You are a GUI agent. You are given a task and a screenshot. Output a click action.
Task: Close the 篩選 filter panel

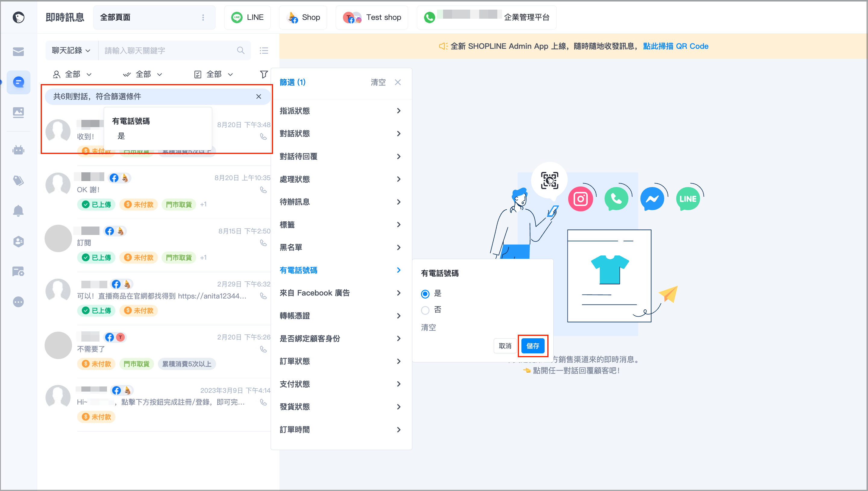click(398, 82)
